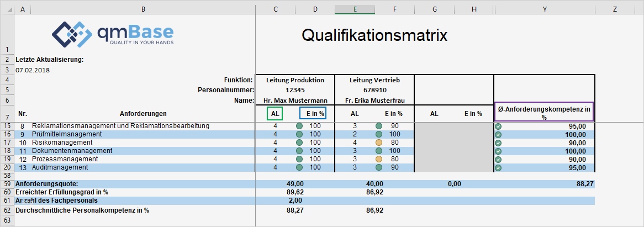Click the Qualifikationsmatrix title cell
The width and height of the screenshot is (644, 227).
point(374,35)
